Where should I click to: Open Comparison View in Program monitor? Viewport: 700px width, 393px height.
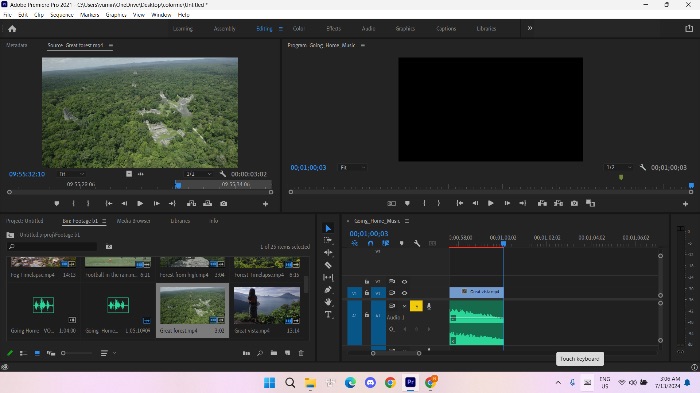coord(591,203)
